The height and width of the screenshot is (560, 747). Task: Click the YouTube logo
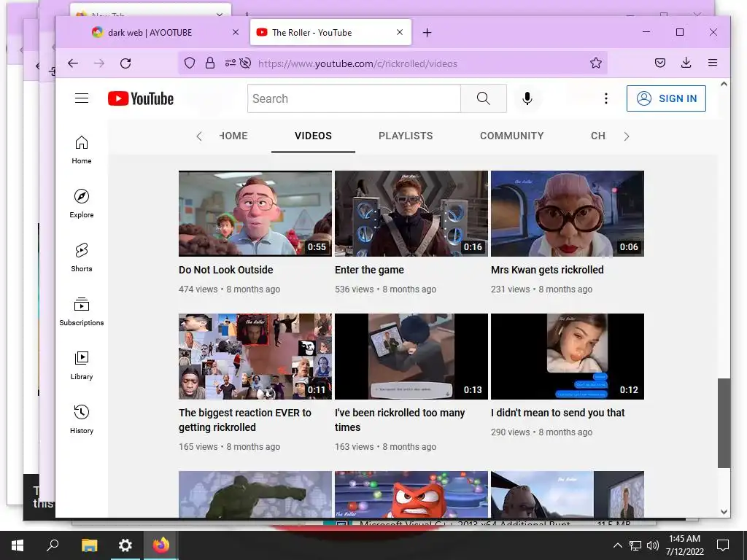point(141,98)
